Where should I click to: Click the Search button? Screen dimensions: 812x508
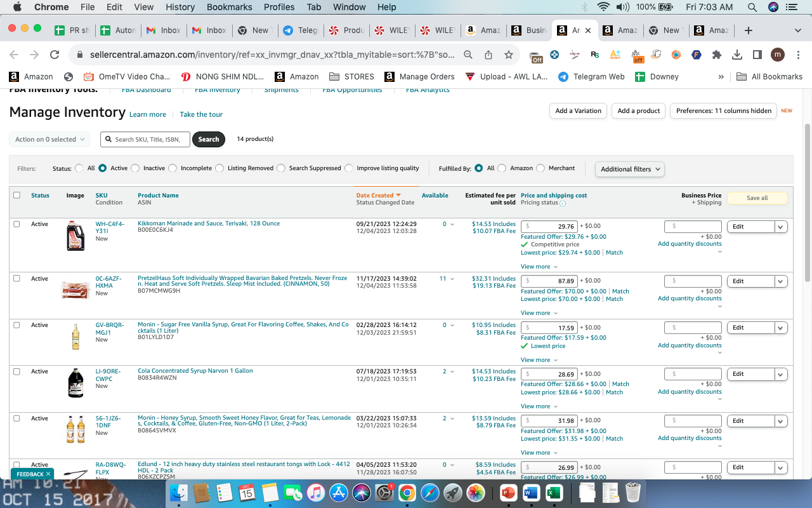[x=209, y=139]
